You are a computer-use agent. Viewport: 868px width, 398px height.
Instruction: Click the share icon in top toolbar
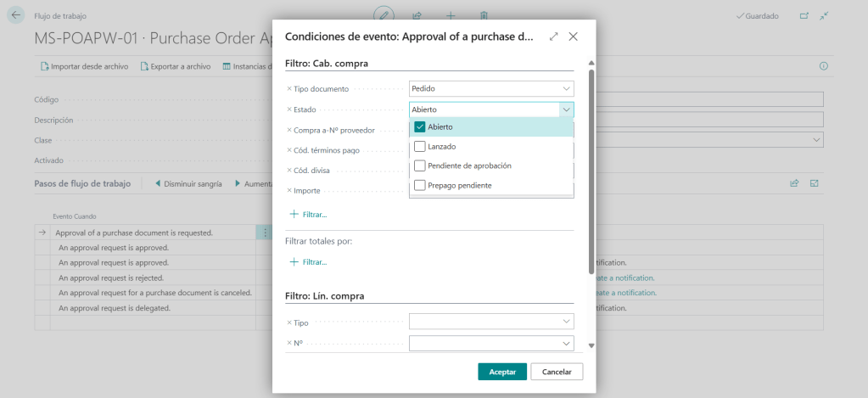coord(417,15)
